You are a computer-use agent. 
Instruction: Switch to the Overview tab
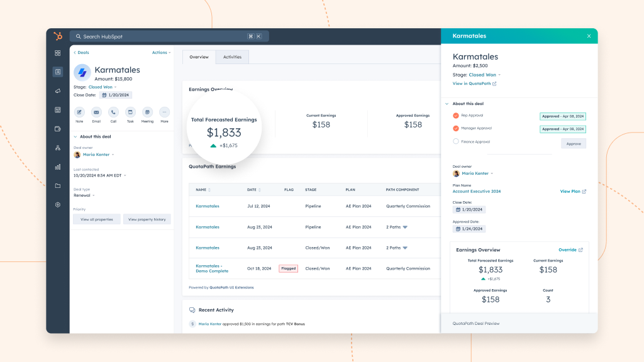199,57
